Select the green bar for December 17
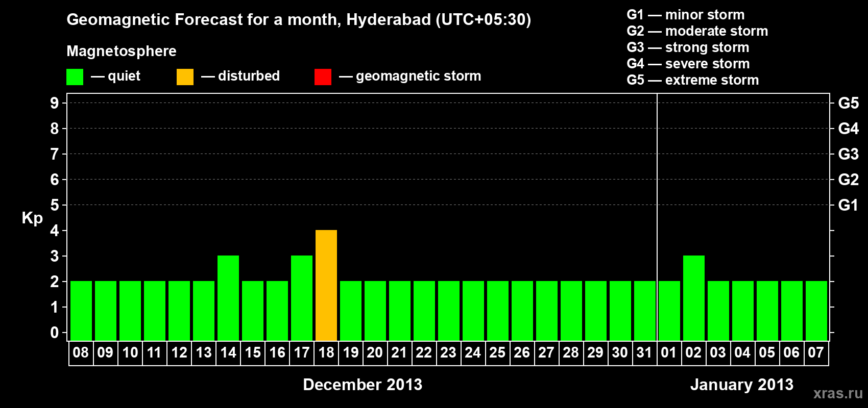868x408 pixels. tap(302, 298)
